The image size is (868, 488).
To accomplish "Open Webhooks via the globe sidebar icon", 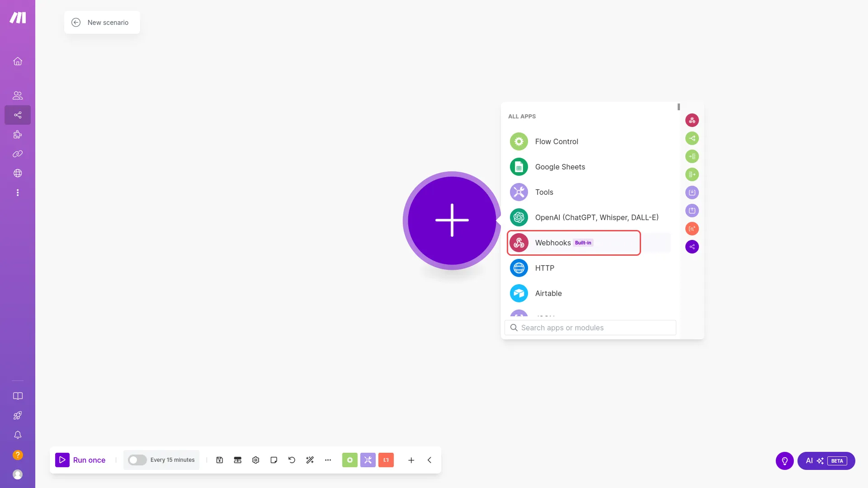I will coord(18,173).
